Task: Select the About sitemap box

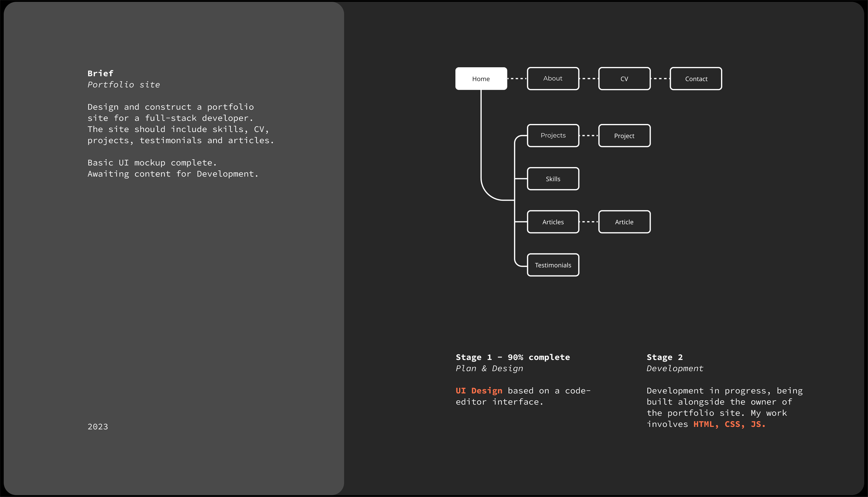Action: (552, 79)
